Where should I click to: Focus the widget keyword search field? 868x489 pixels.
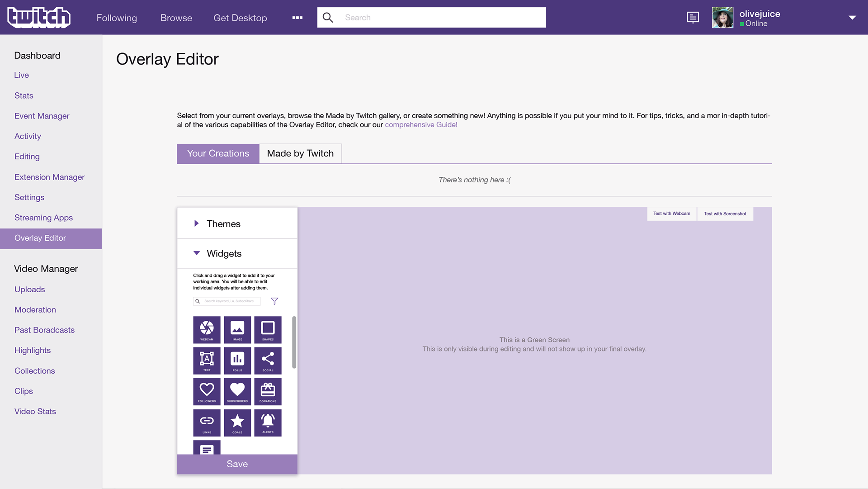[227, 301]
